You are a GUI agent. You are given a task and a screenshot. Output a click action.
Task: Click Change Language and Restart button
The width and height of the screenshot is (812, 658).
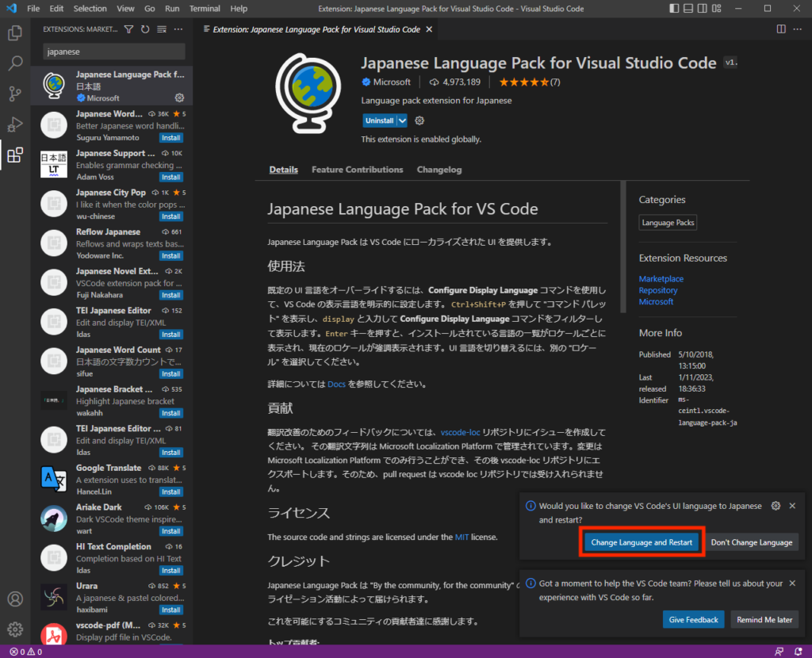[x=642, y=542]
